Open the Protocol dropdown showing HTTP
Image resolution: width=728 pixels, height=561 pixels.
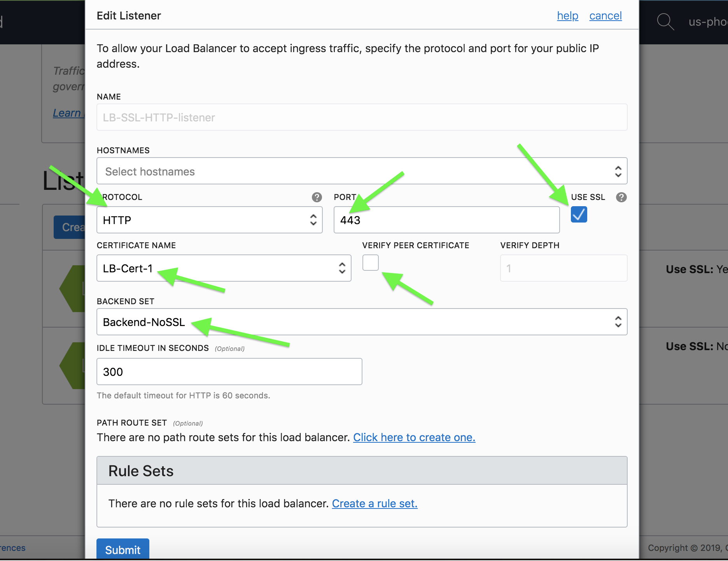[x=209, y=220]
